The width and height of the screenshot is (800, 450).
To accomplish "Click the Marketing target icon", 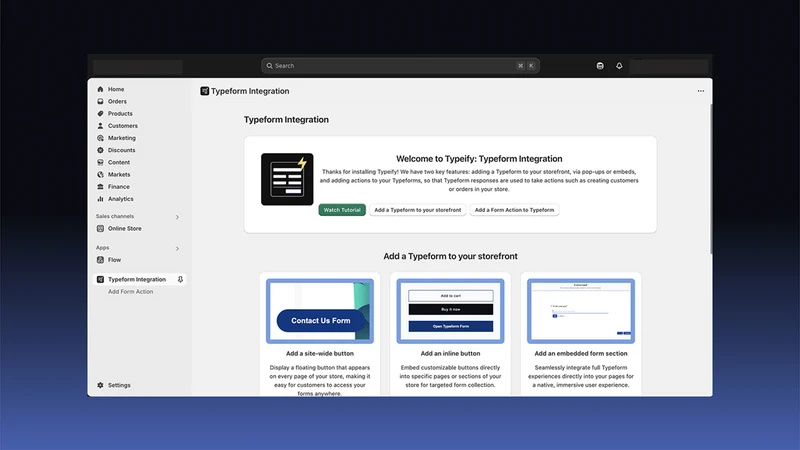I will [100, 138].
